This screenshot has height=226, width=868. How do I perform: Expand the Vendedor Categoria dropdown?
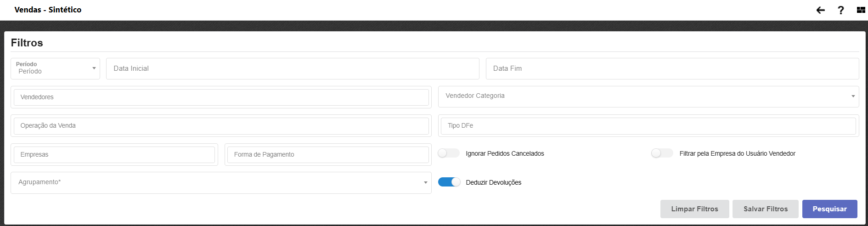click(x=648, y=96)
